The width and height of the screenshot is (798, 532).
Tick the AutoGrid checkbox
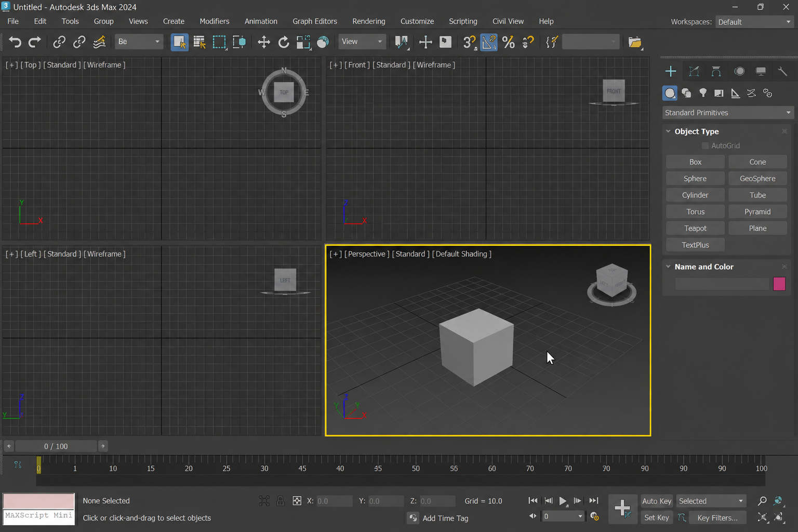(x=705, y=146)
